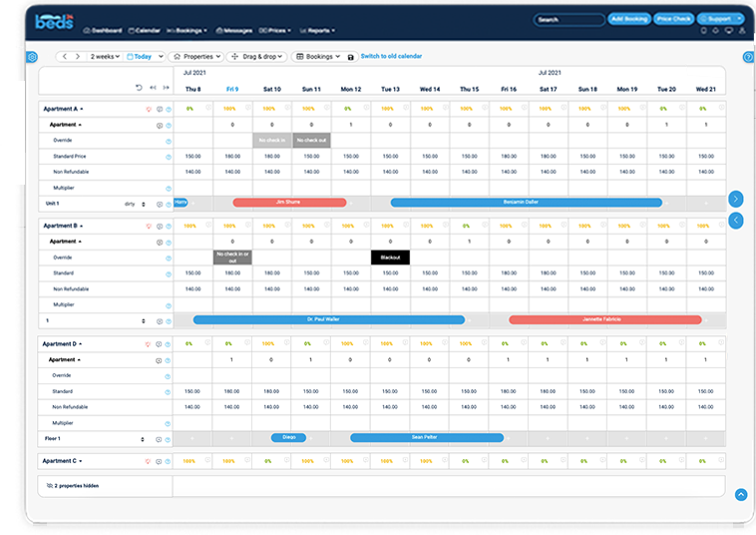The image size is (756, 535).
Task: Click the calendar reset undo arrow icon
Action: coord(139,88)
